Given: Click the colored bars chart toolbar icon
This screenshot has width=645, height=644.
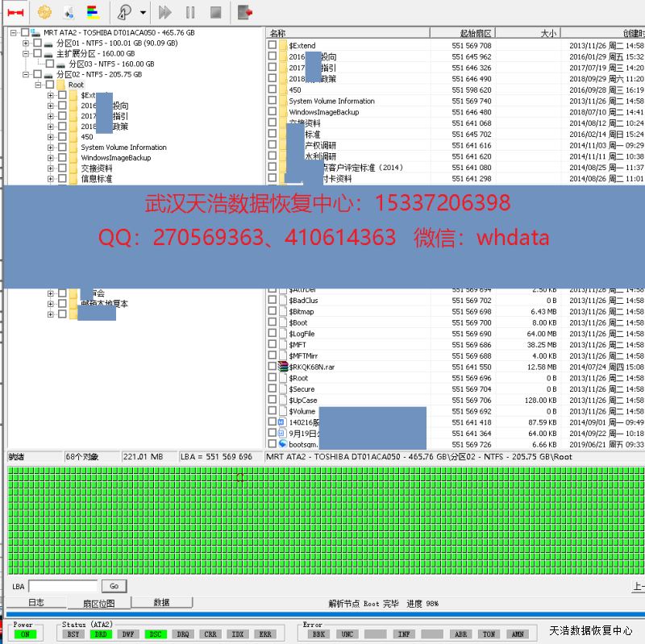Looking at the screenshot, I should click(93, 12).
